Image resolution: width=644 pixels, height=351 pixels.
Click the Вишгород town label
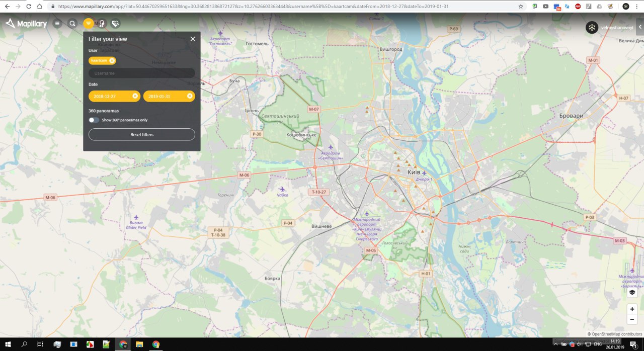391,49
